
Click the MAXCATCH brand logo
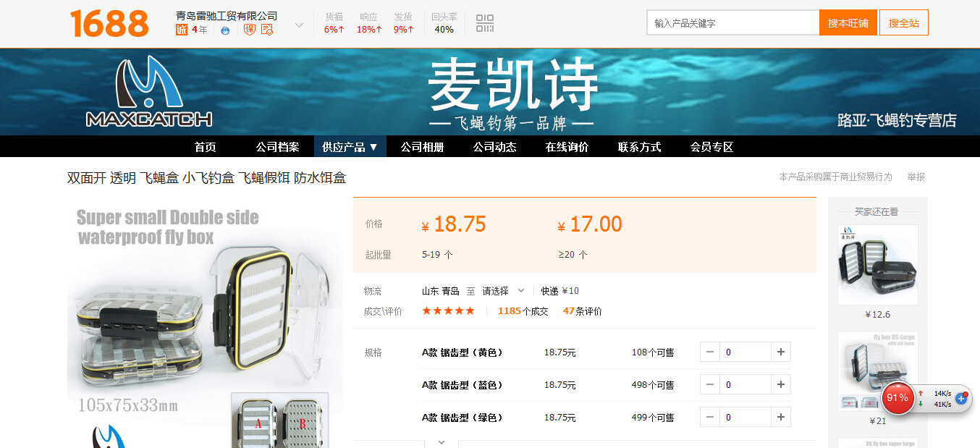[x=149, y=91]
